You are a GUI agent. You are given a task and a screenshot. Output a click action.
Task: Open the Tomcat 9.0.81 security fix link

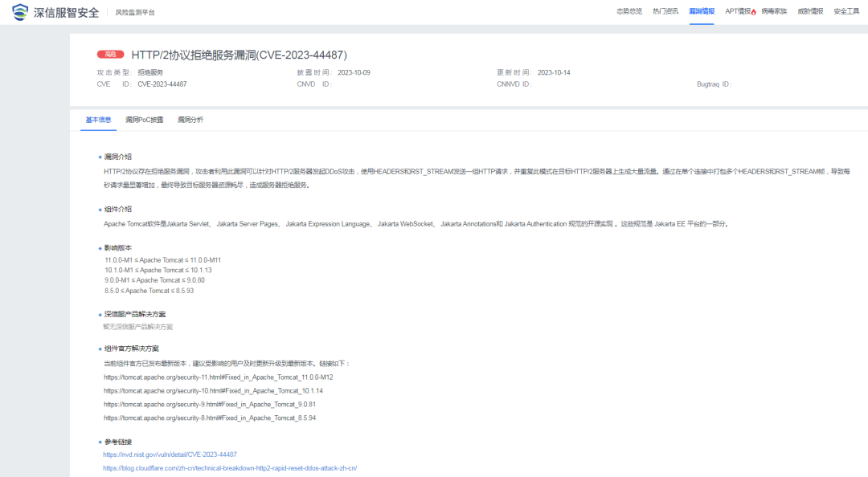pyautogui.click(x=210, y=405)
